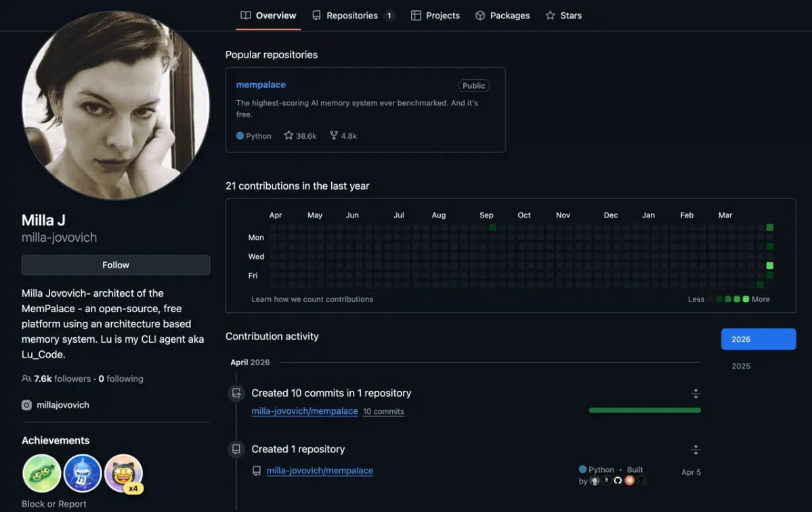Click the Python language color dot on repo card
812x512 pixels.
[x=240, y=135]
